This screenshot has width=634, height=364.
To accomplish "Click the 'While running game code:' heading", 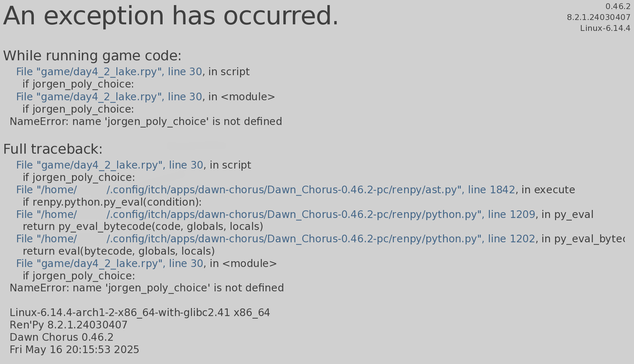I will [92, 56].
